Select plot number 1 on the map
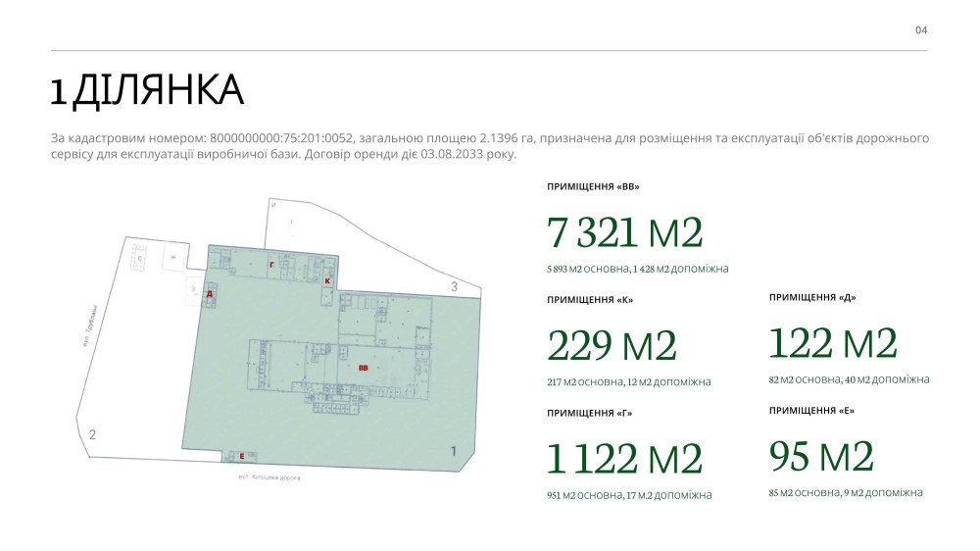This screenshot has height=551, width=980. [453, 451]
